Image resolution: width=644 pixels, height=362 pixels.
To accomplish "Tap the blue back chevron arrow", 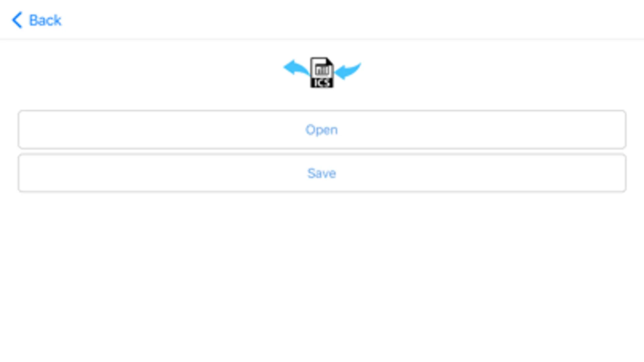I will (17, 20).
